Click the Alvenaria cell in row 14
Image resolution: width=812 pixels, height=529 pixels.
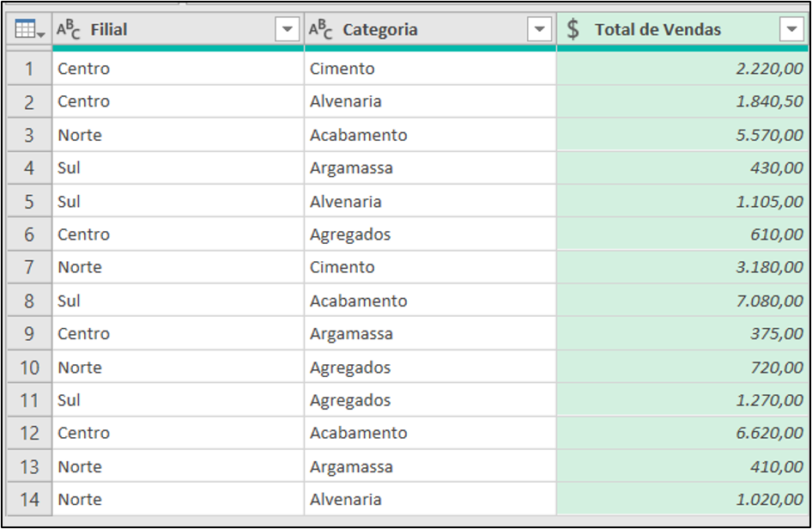point(430,500)
